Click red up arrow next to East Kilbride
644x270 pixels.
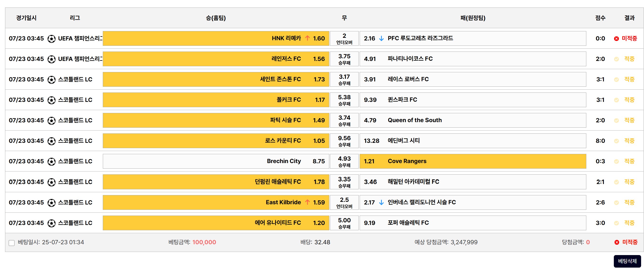point(307,202)
